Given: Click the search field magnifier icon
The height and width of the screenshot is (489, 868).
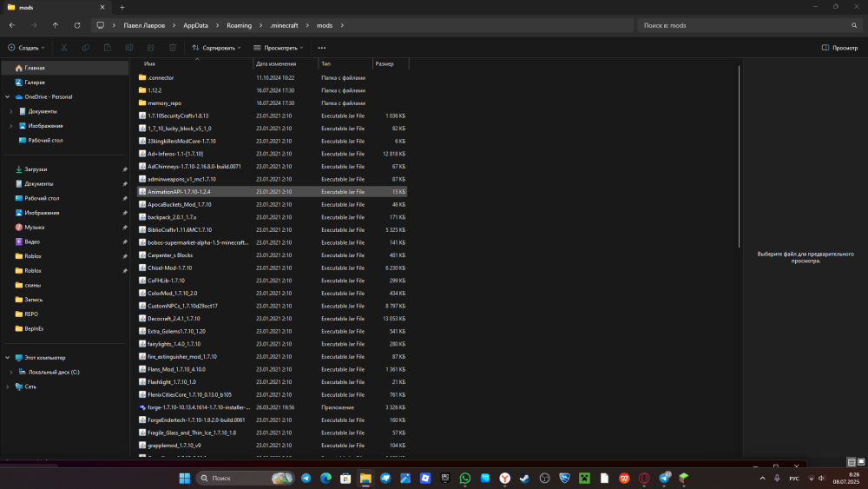Looking at the screenshot, I should (x=854, y=25).
